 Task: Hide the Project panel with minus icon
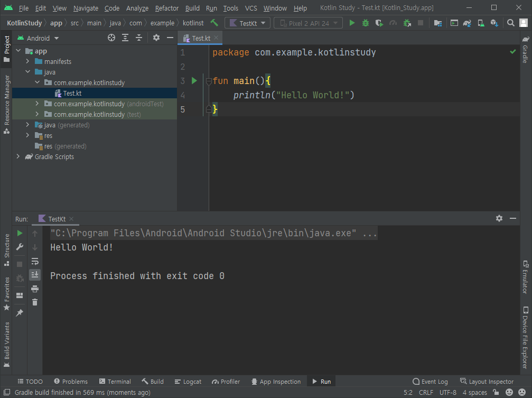click(x=170, y=38)
